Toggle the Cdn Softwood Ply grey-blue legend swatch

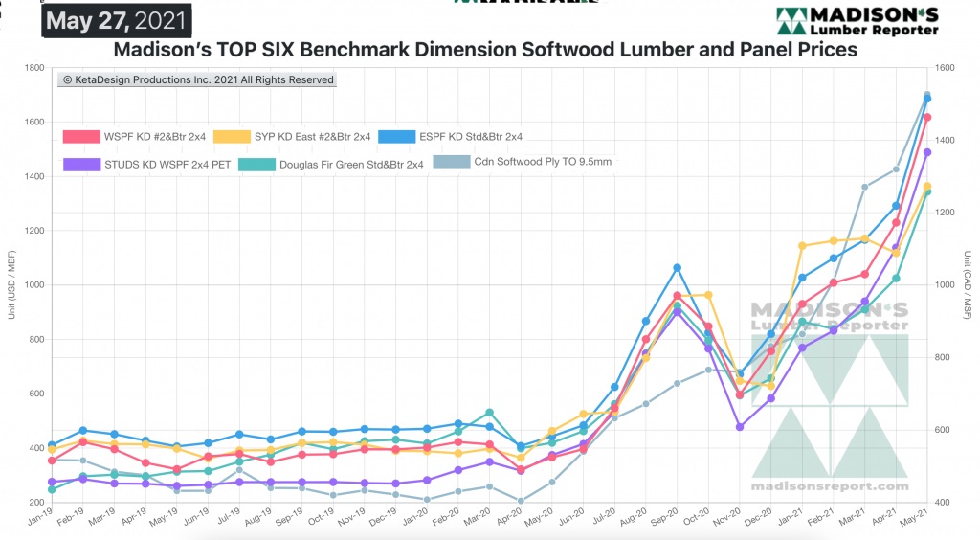[x=452, y=161]
